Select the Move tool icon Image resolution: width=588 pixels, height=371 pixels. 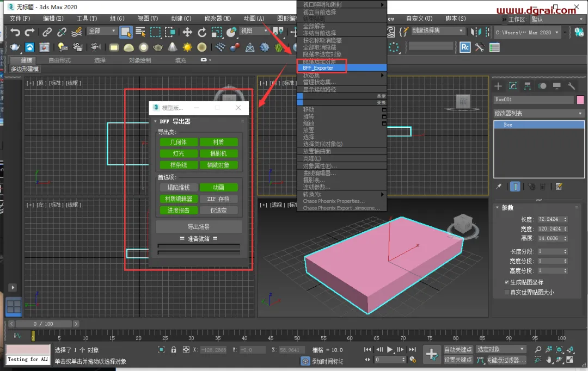tap(187, 32)
